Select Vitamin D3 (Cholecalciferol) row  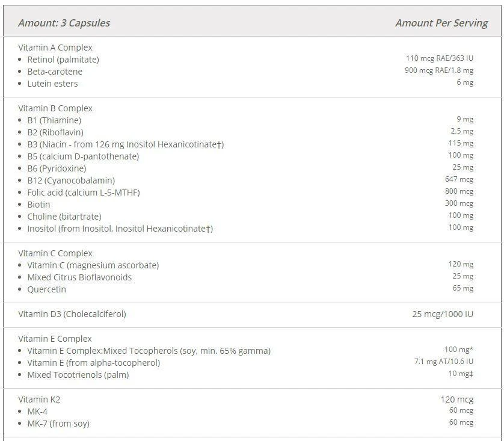[x=252, y=314]
